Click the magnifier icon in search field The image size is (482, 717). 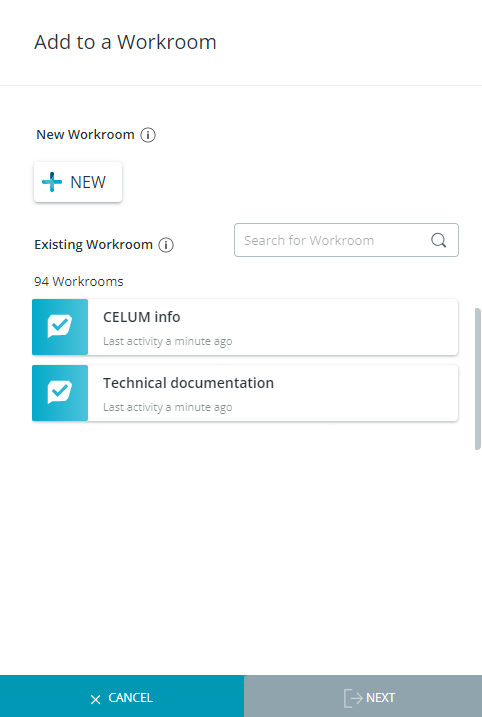439,240
